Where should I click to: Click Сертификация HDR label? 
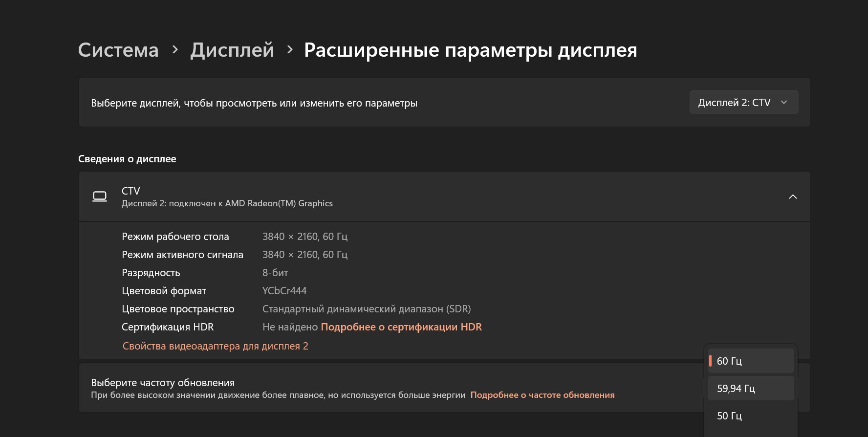(168, 327)
